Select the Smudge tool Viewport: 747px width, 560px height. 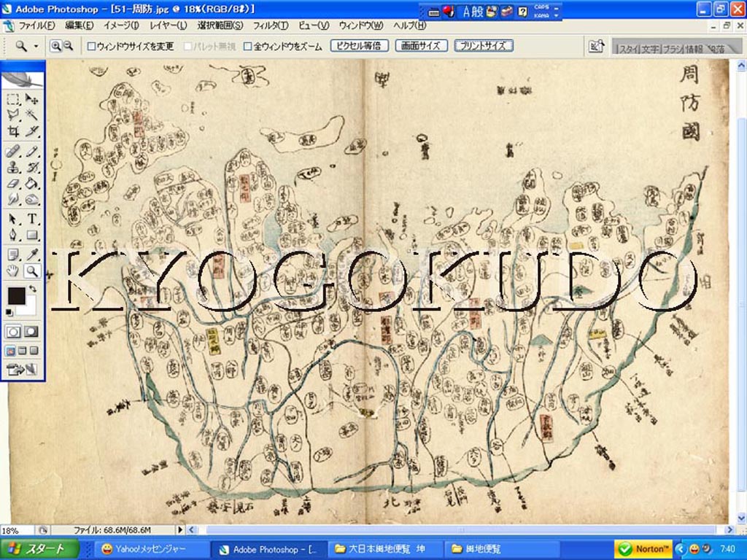[x=13, y=199]
